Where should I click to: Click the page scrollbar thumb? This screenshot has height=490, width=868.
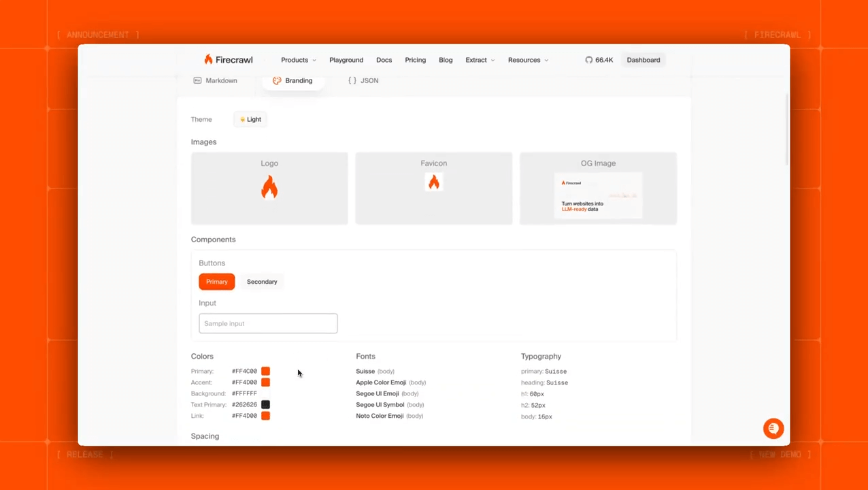pos(787,129)
